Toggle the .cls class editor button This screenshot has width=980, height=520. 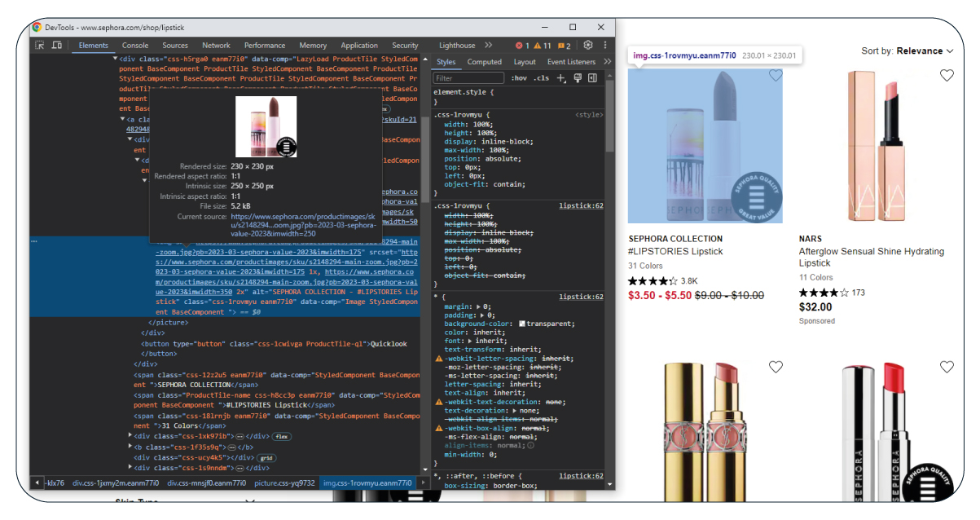[541, 78]
